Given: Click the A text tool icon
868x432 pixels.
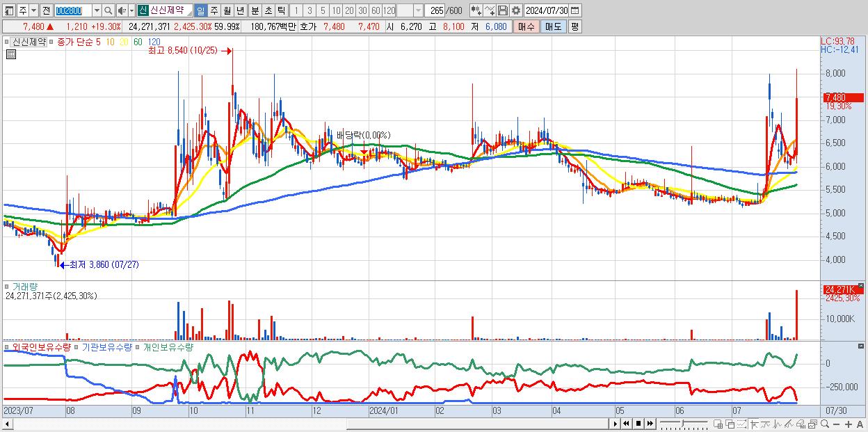Looking at the screenshot, I should tap(860, 424).
